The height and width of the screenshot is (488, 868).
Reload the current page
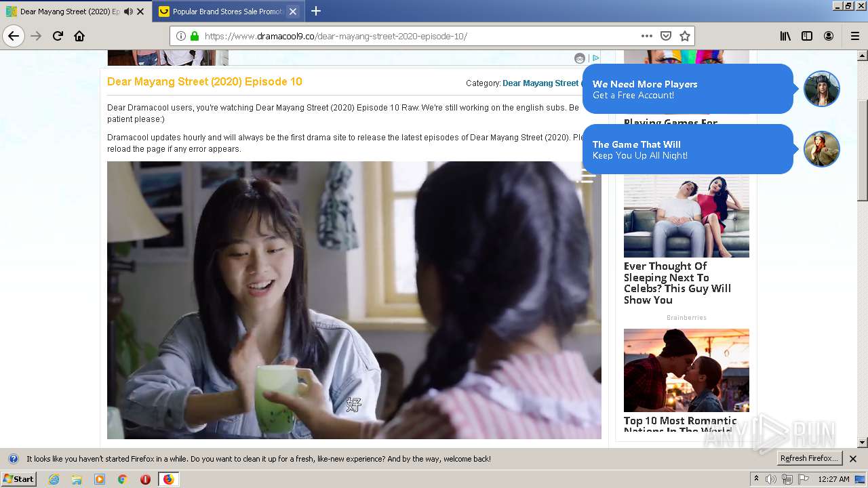[58, 36]
